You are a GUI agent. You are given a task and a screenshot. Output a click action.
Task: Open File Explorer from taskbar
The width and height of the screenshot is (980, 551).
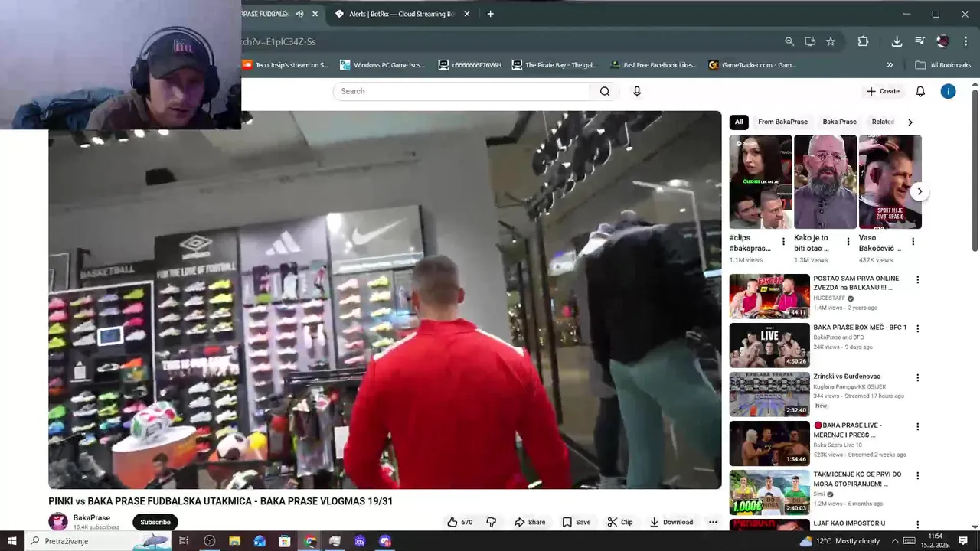coord(235,541)
